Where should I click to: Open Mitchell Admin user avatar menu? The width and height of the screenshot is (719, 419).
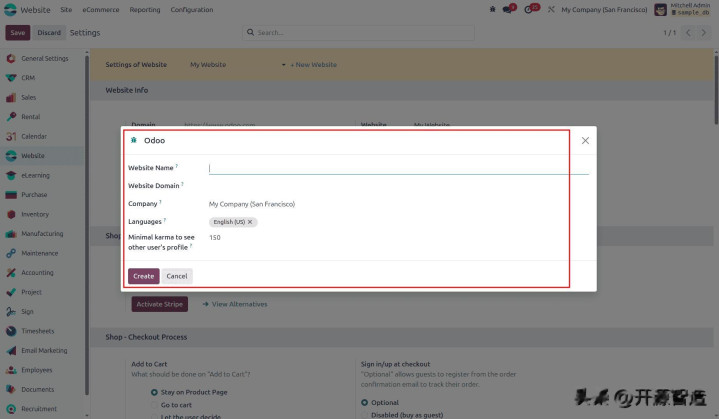tap(660, 10)
